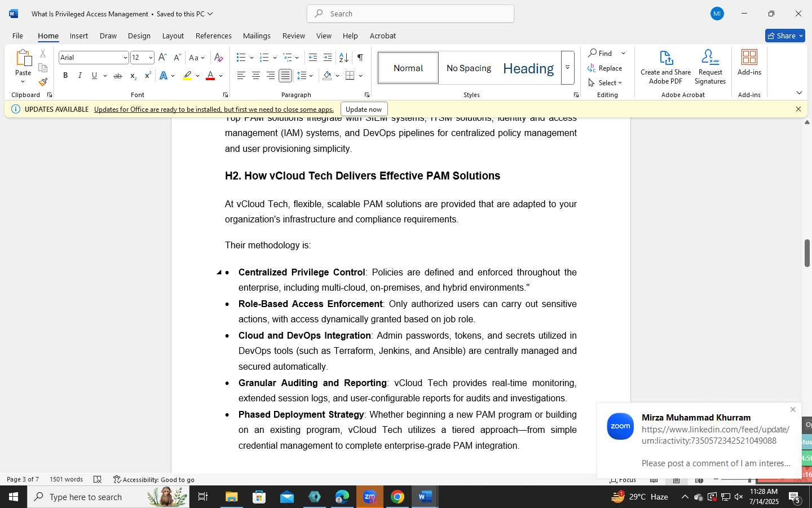The height and width of the screenshot is (508, 812).
Task: Align text left
Action: (241, 76)
